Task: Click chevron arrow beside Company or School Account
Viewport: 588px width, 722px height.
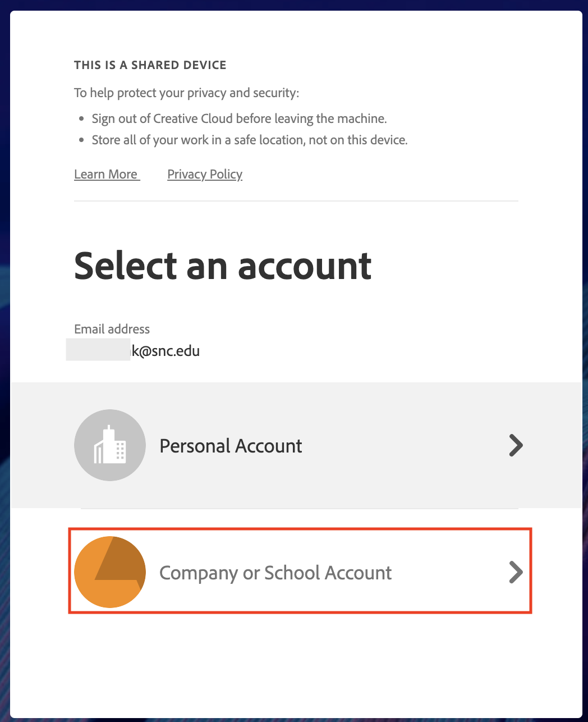Action: coord(516,572)
